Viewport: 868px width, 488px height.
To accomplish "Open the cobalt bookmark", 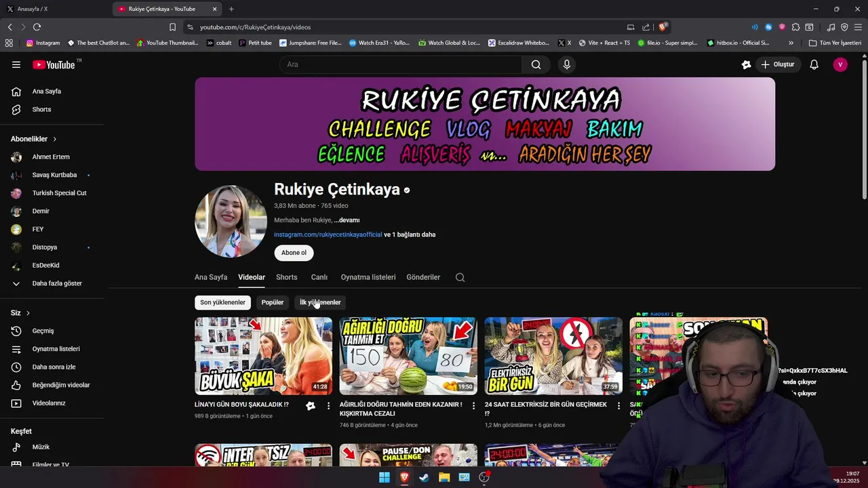I will 219,43.
